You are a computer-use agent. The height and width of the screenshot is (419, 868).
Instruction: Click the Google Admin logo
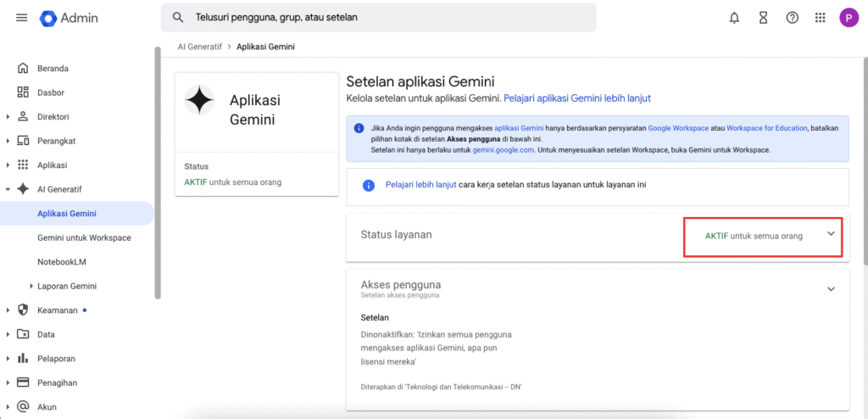(x=69, y=18)
